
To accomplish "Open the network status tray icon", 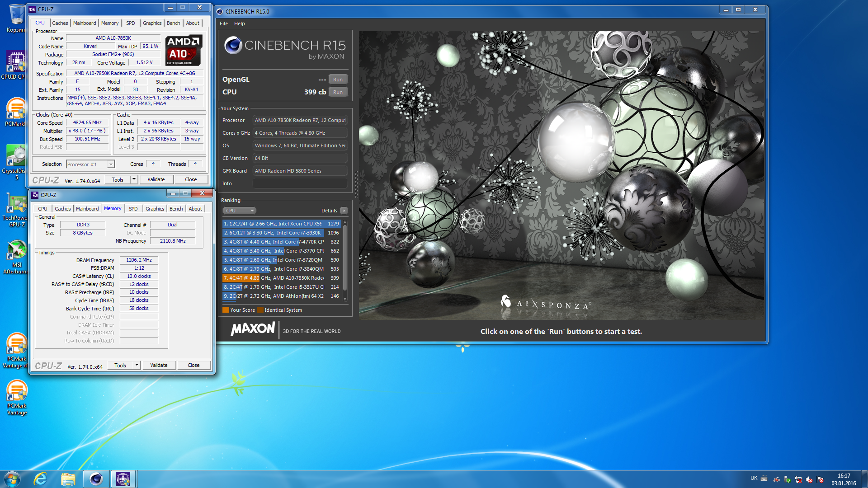I will [798, 479].
